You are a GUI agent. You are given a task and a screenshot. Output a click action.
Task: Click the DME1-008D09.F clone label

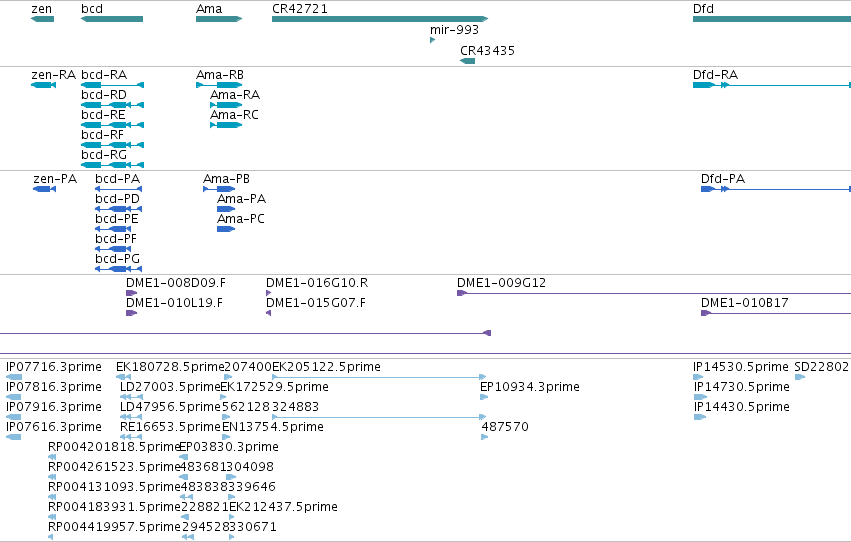tap(176, 283)
